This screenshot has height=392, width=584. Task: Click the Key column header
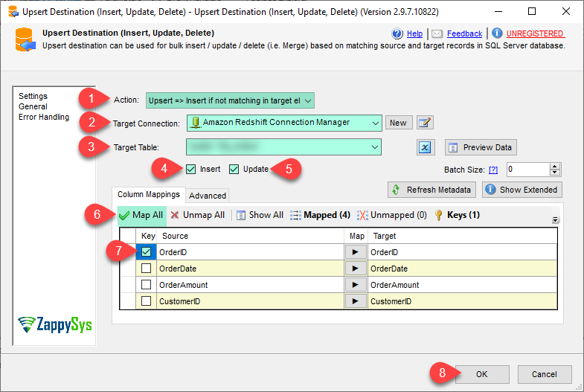148,236
